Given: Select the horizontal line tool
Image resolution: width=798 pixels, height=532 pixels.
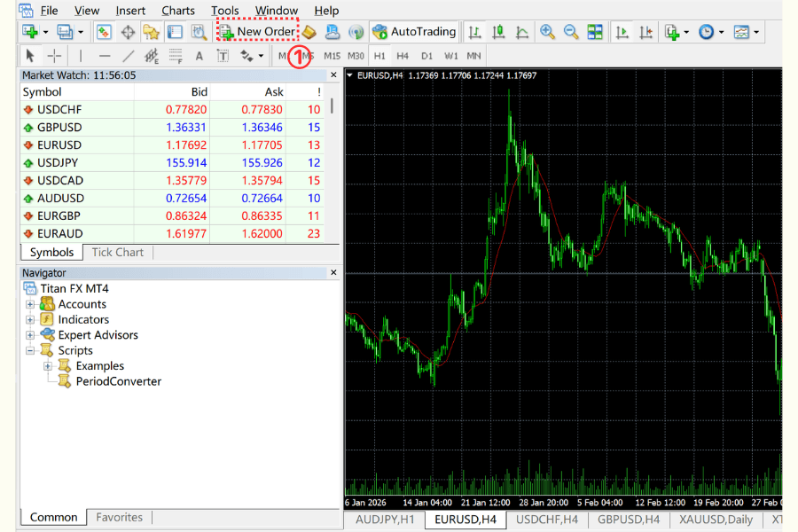Looking at the screenshot, I should point(105,56).
